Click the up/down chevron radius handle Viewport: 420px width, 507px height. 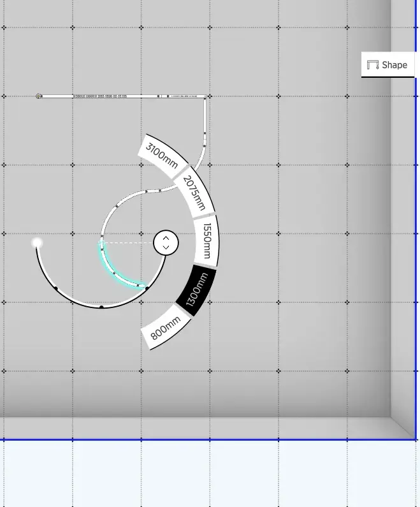click(166, 243)
